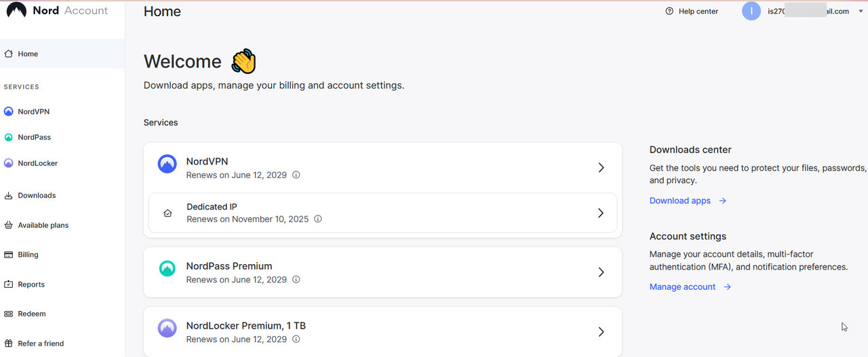868x357 pixels.
Task: Expand the NordPass Premium chevron
Action: (x=601, y=272)
